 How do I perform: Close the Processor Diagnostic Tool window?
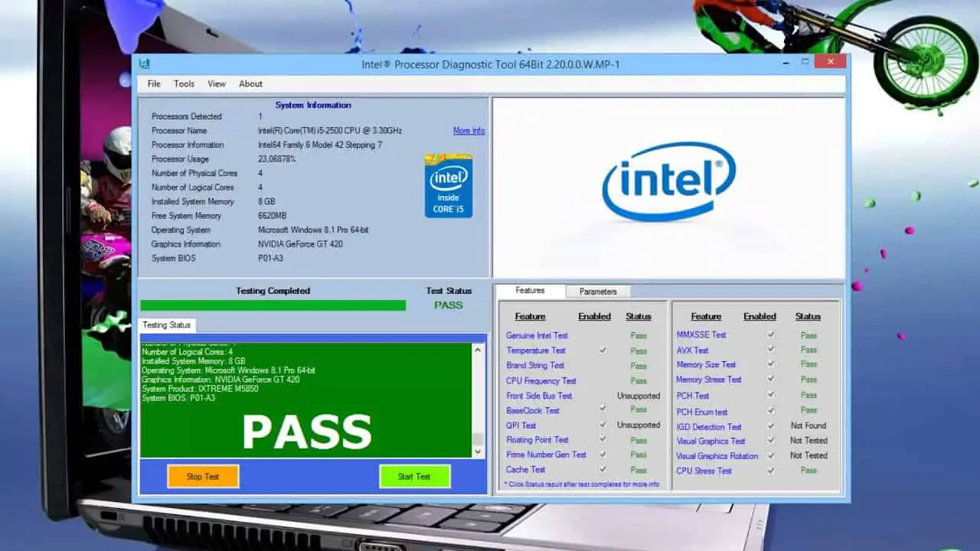830,61
